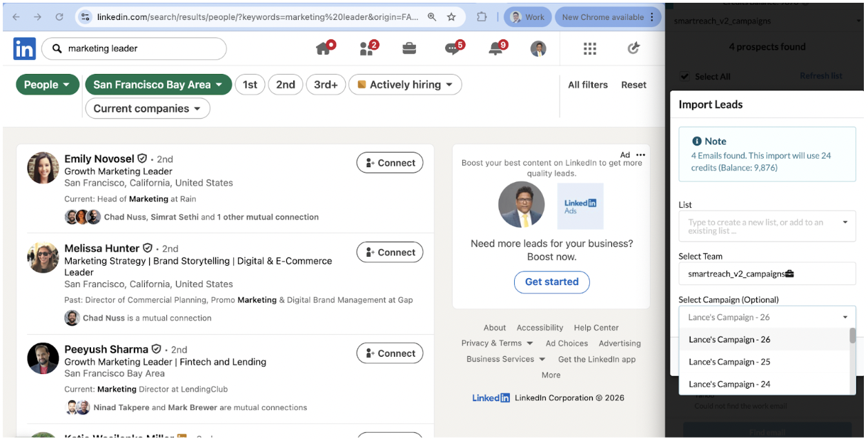Click the browser forward arrow
The height and width of the screenshot is (439, 868).
point(38,17)
